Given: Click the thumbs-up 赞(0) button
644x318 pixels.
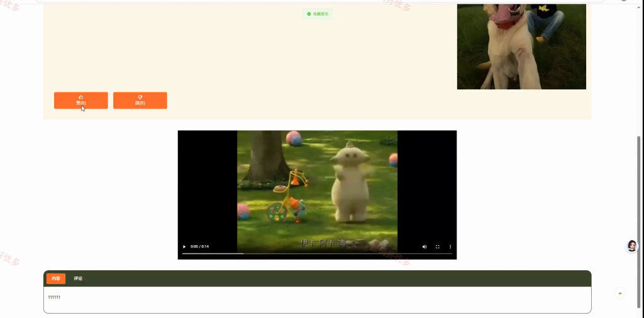Looking at the screenshot, I should pyautogui.click(x=81, y=101).
